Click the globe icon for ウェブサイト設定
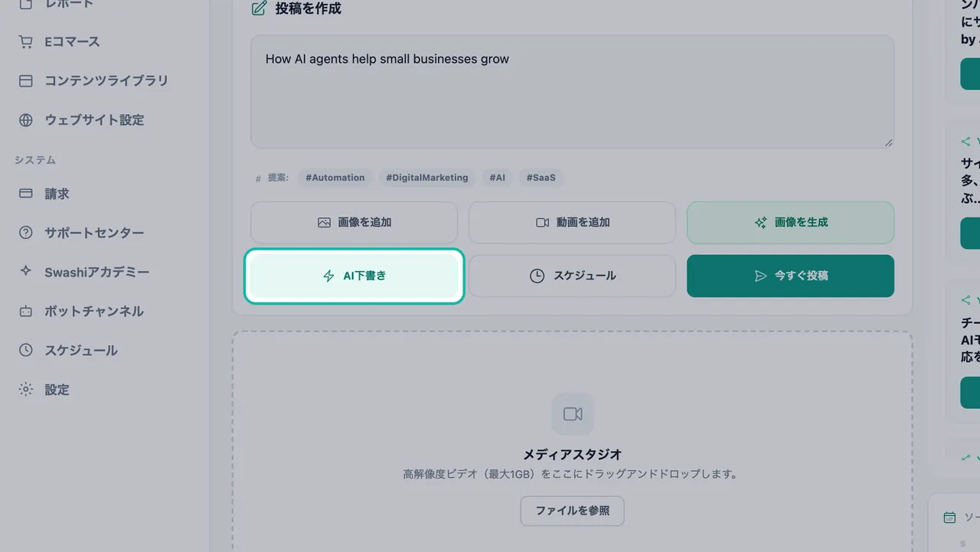Image resolution: width=980 pixels, height=552 pixels. coord(26,120)
